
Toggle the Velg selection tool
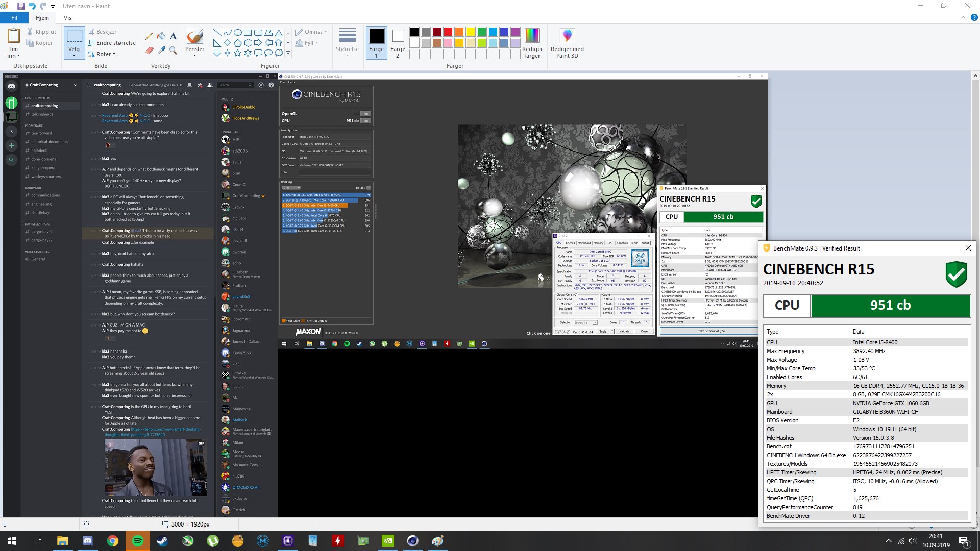tap(74, 36)
